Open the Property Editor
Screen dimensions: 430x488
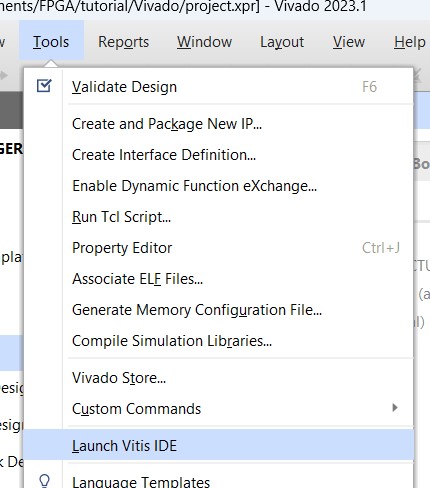tap(219, 248)
